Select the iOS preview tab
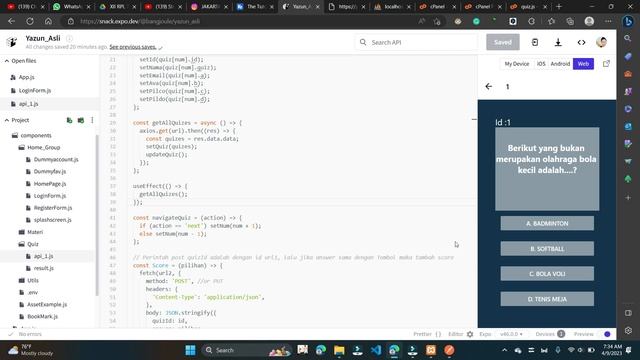640x360 pixels. click(541, 64)
